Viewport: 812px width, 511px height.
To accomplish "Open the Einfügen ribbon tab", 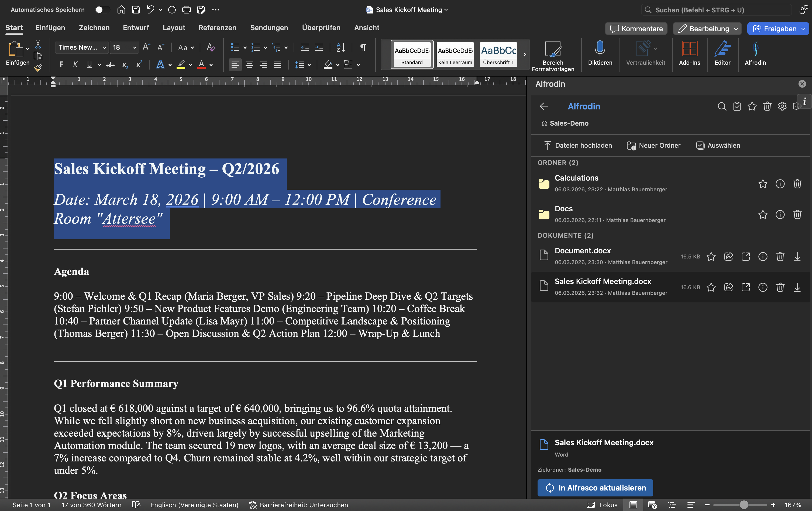I will click(x=50, y=28).
